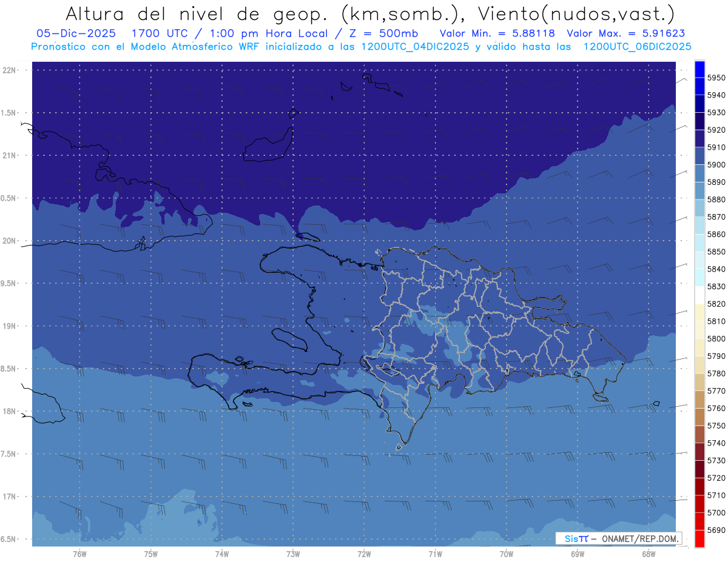Click the '74W' longitude label

(x=222, y=554)
